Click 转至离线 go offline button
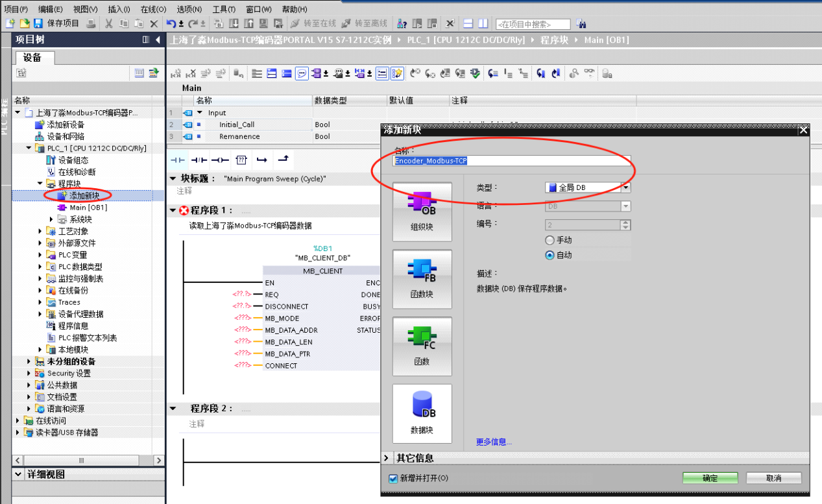Screen dimensions: 822x504 [365, 23]
